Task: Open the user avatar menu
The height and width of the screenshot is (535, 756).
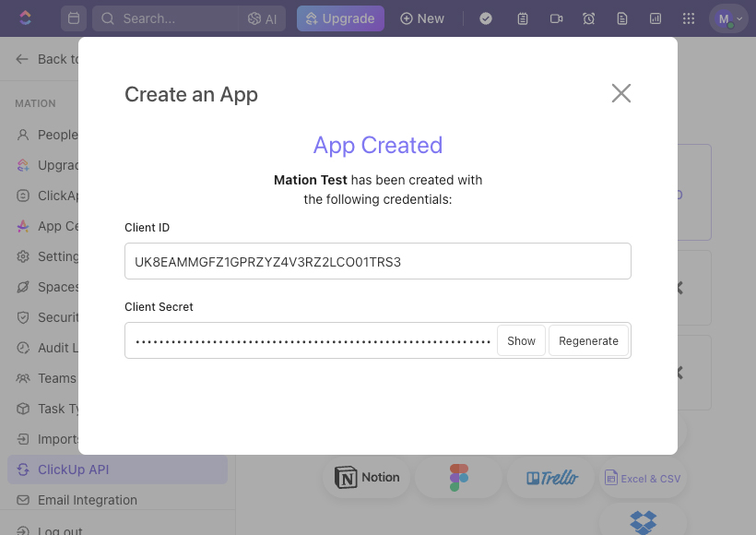Action: tap(728, 18)
